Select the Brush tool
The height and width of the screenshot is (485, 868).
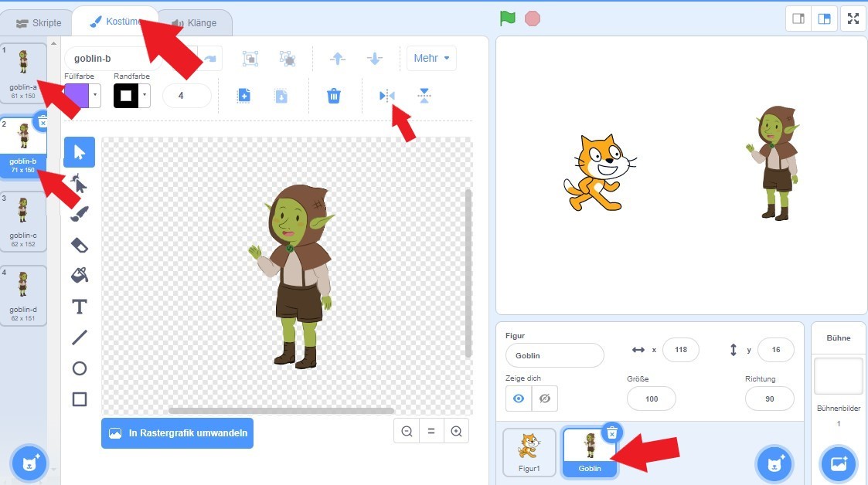79,214
